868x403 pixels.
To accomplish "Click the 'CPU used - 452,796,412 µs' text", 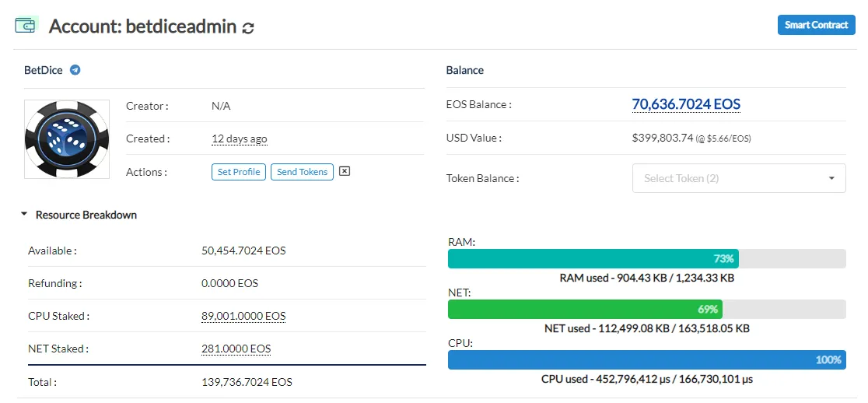I will 606,379.
